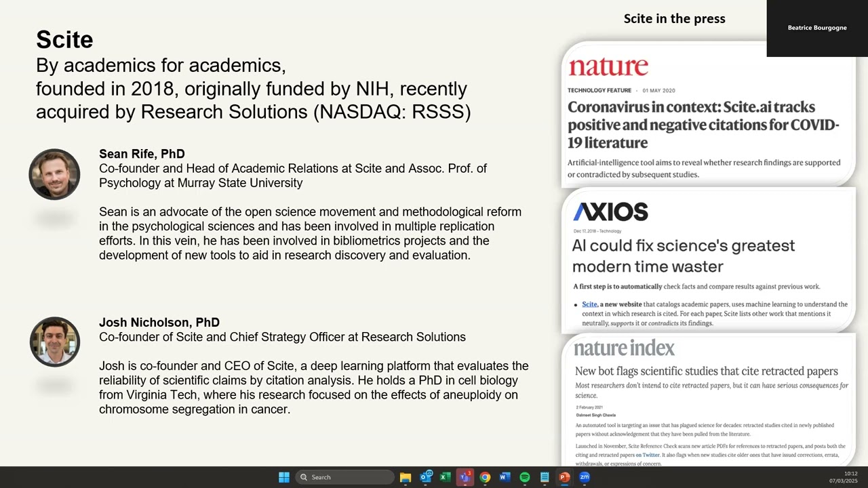Switch to PowerPoint in taskbar
The width and height of the screenshot is (868, 488).
564,477
